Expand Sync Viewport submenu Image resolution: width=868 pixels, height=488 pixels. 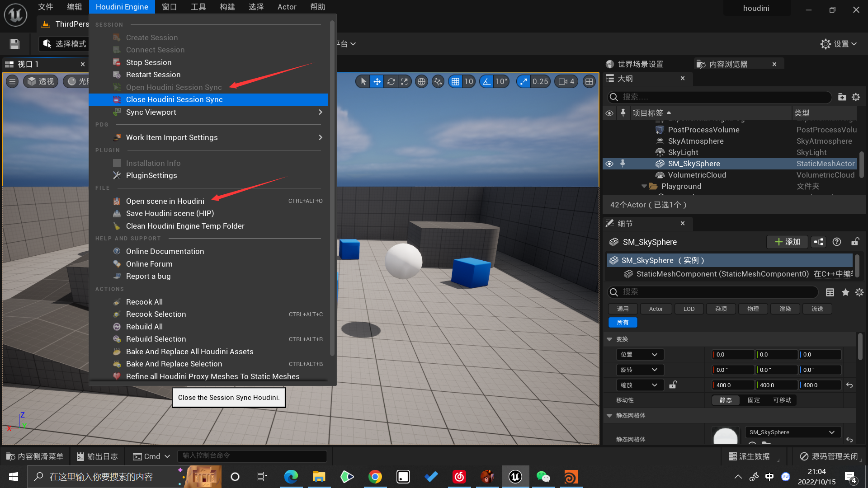pyautogui.click(x=208, y=112)
